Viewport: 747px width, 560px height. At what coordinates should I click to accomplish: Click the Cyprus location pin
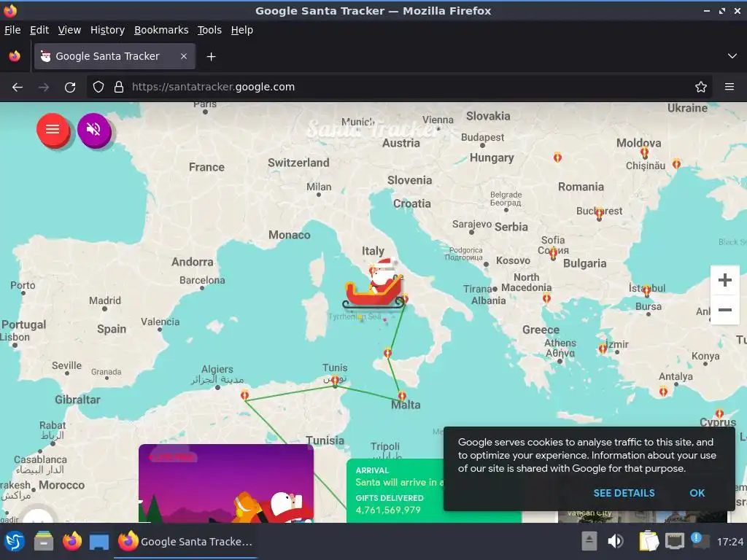[x=719, y=414]
